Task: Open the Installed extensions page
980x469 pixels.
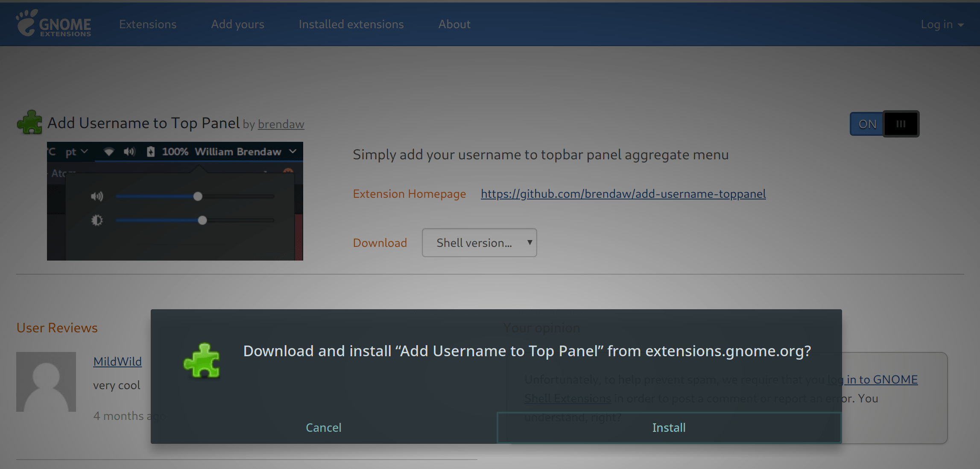Action: (x=351, y=24)
